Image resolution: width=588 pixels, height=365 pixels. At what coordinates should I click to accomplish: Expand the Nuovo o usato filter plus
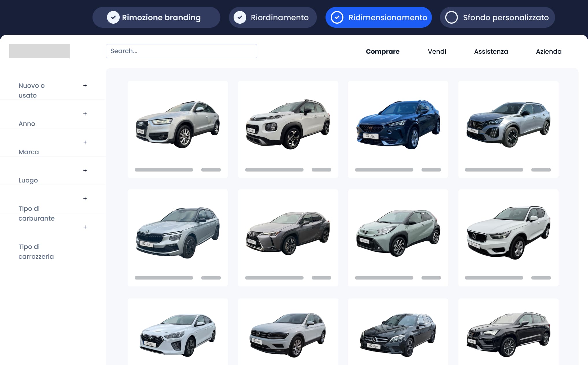tap(85, 85)
